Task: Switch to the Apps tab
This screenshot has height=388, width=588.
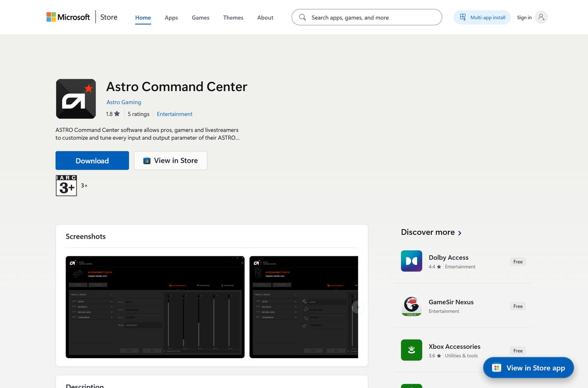Action: point(171,18)
